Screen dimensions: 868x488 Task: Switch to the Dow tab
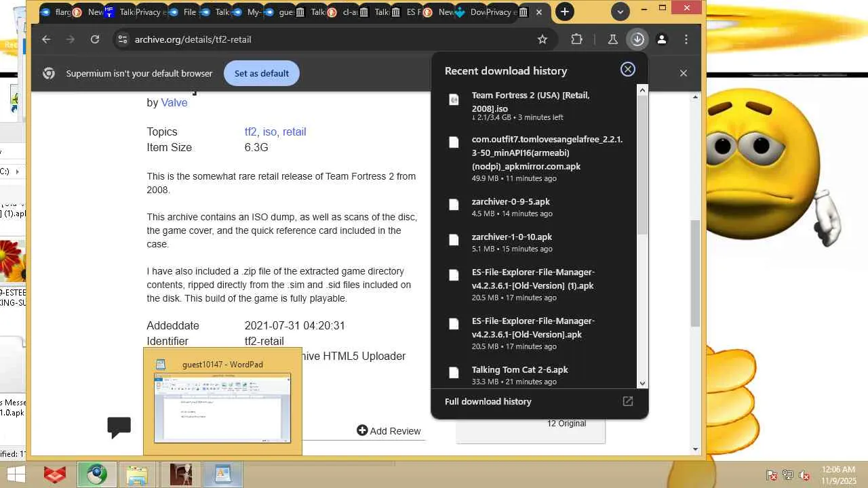(471, 12)
